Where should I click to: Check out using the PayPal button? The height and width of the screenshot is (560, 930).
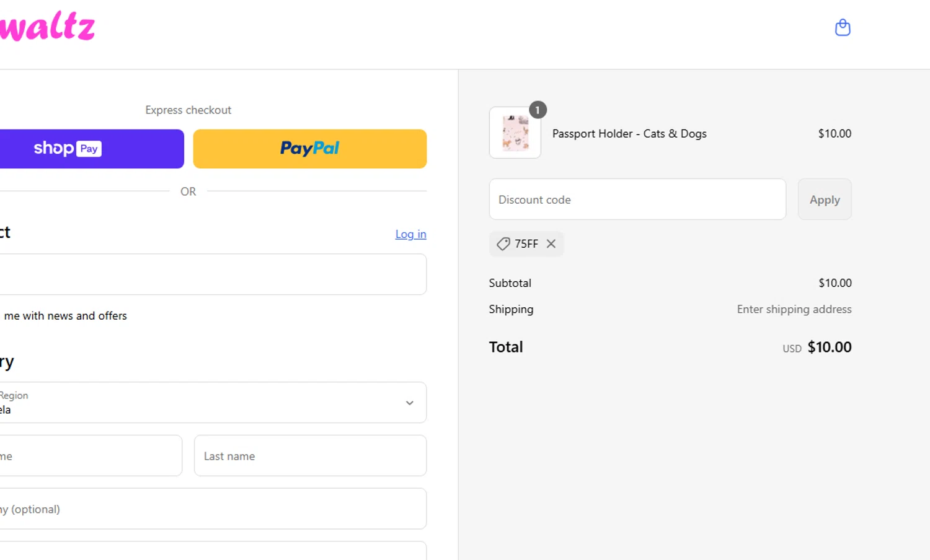pyautogui.click(x=309, y=149)
